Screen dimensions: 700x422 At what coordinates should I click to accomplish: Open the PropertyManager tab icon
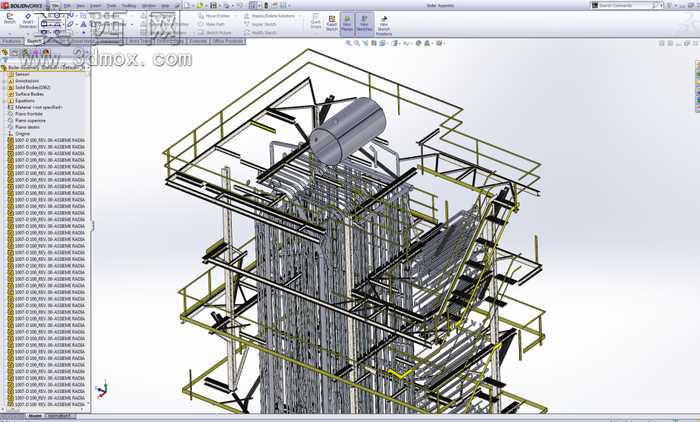tap(15, 53)
